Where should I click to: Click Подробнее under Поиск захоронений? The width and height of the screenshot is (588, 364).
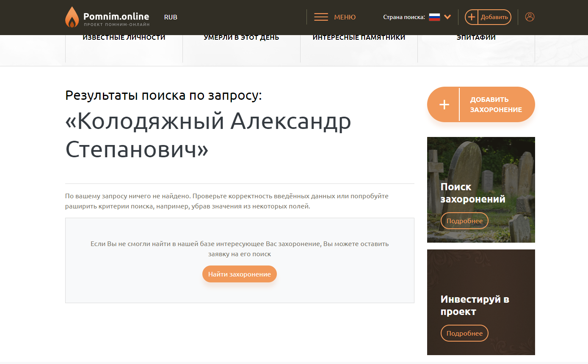[x=464, y=221]
